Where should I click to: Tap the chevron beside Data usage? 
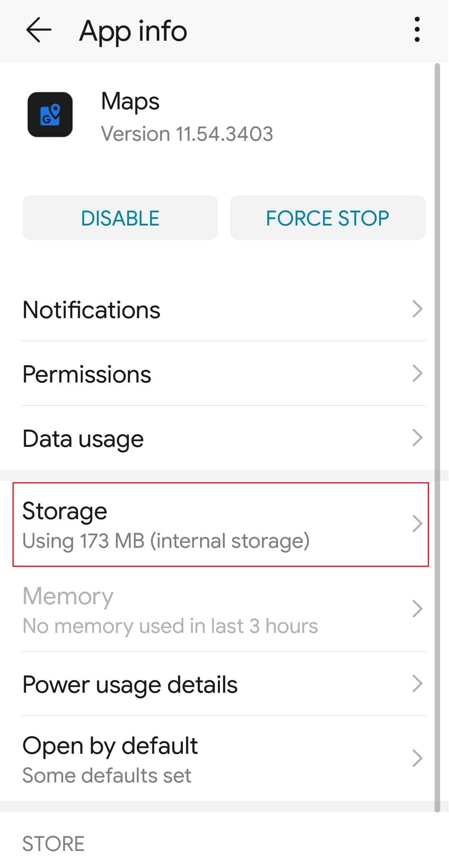(x=417, y=438)
